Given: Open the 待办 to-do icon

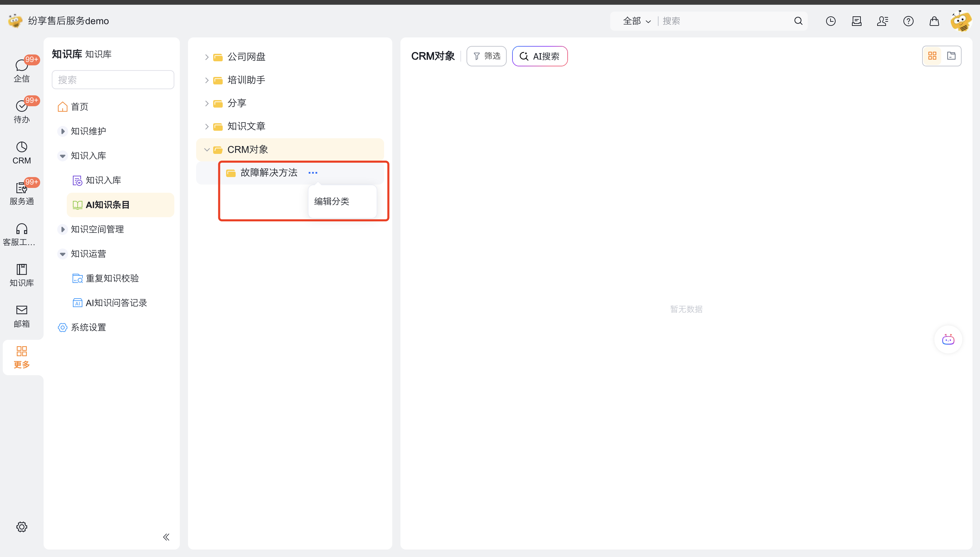Looking at the screenshot, I should tap(21, 111).
